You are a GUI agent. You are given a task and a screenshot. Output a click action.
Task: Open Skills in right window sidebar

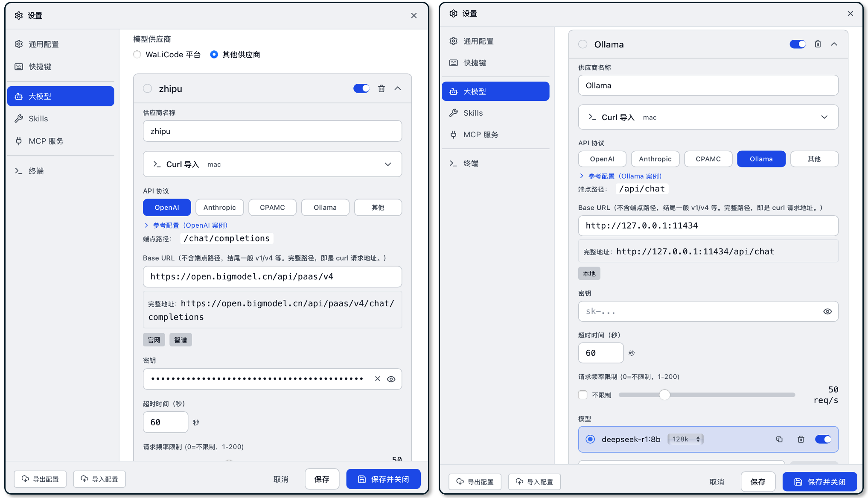[x=495, y=113]
